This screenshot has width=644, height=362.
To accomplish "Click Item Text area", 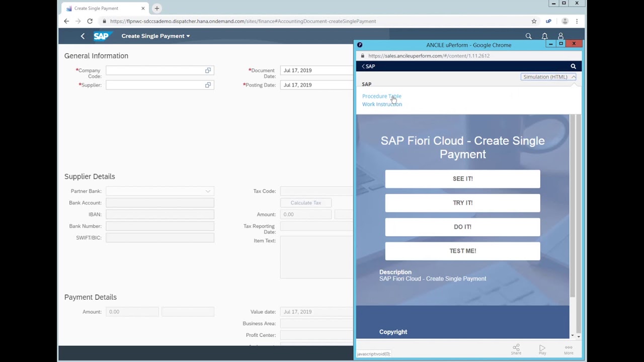I will pos(316,257).
